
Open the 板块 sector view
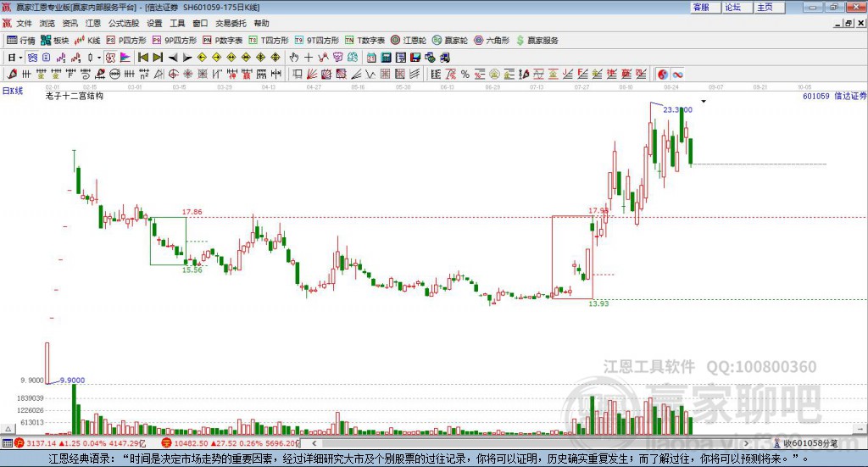point(55,41)
